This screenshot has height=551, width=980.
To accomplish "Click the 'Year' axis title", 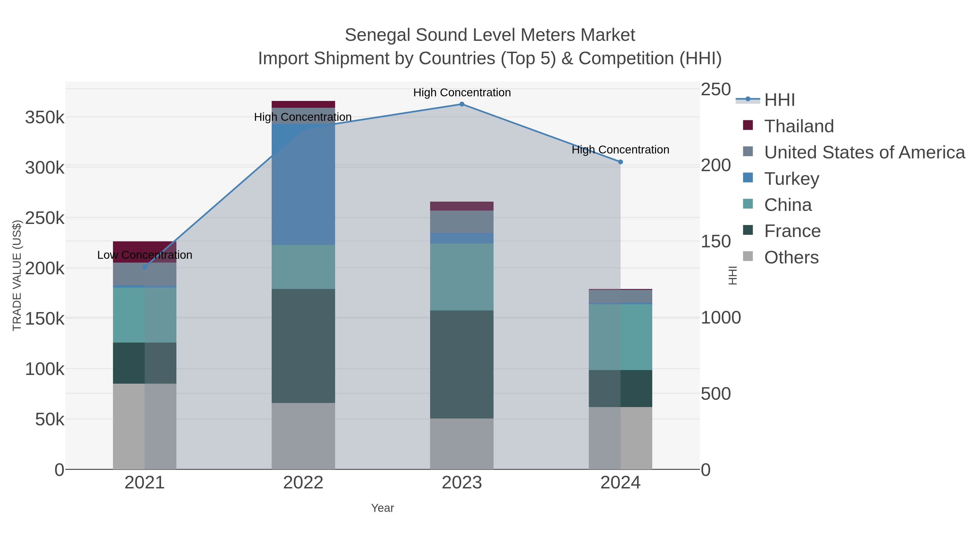I will pos(383,508).
